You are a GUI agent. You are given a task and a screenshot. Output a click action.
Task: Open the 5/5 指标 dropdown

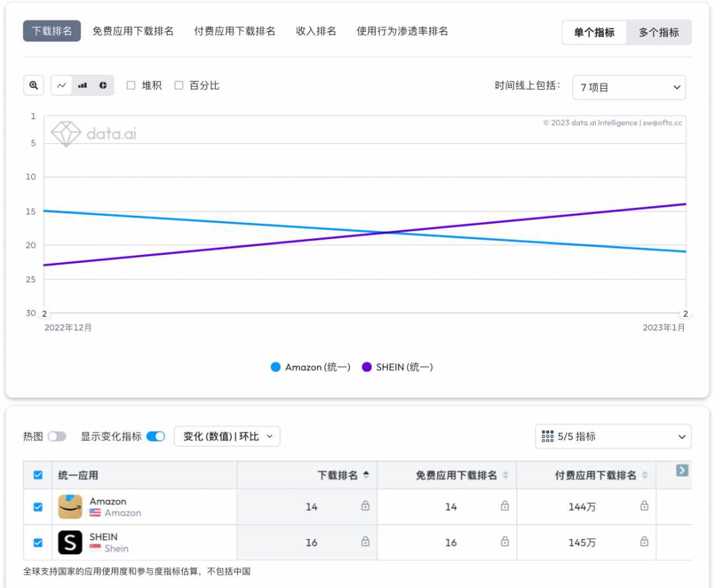click(x=613, y=436)
